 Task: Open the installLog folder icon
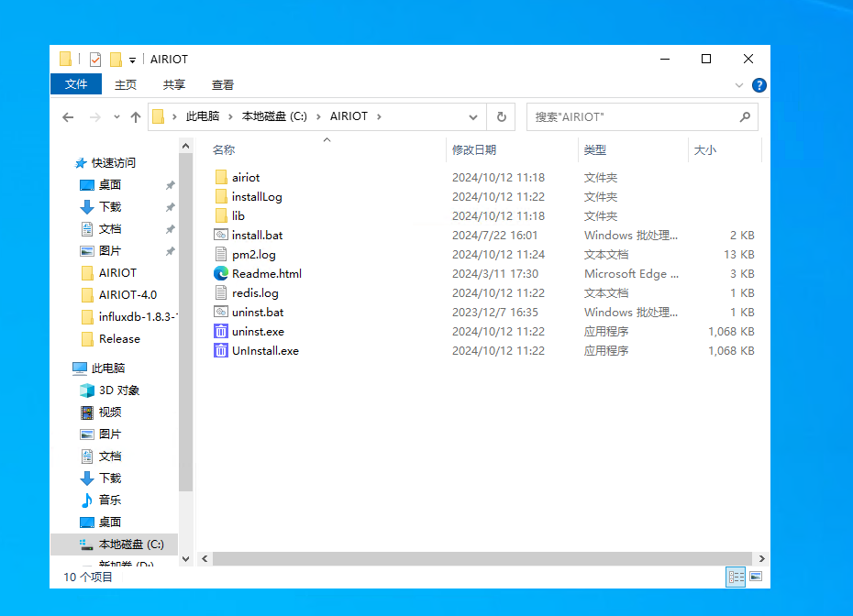(221, 196)
